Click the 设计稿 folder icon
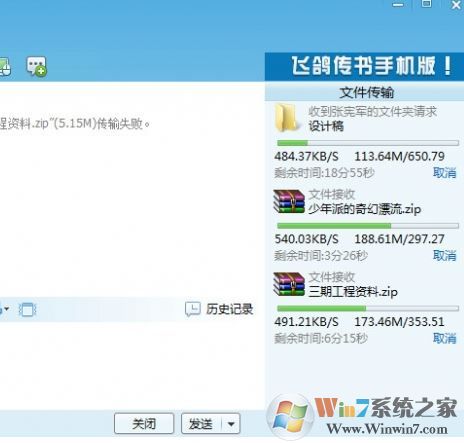This screenshot has width=464, height=443. tap(286, 117)
